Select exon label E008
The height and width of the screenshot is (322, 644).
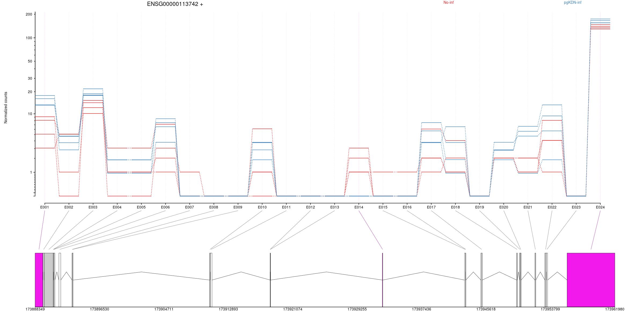coord(214,207)
